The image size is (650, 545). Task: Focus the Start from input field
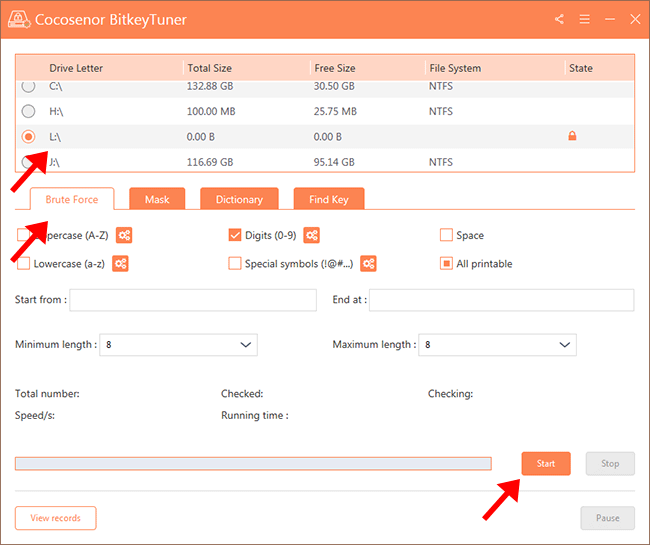[x=193, y=300]
